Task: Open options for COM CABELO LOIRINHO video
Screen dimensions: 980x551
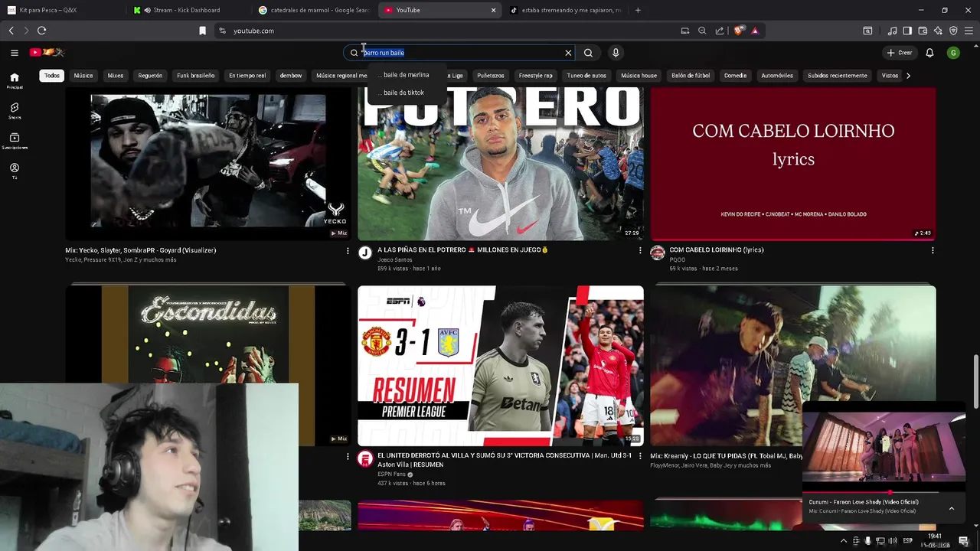Action: (x=933, y=251)
